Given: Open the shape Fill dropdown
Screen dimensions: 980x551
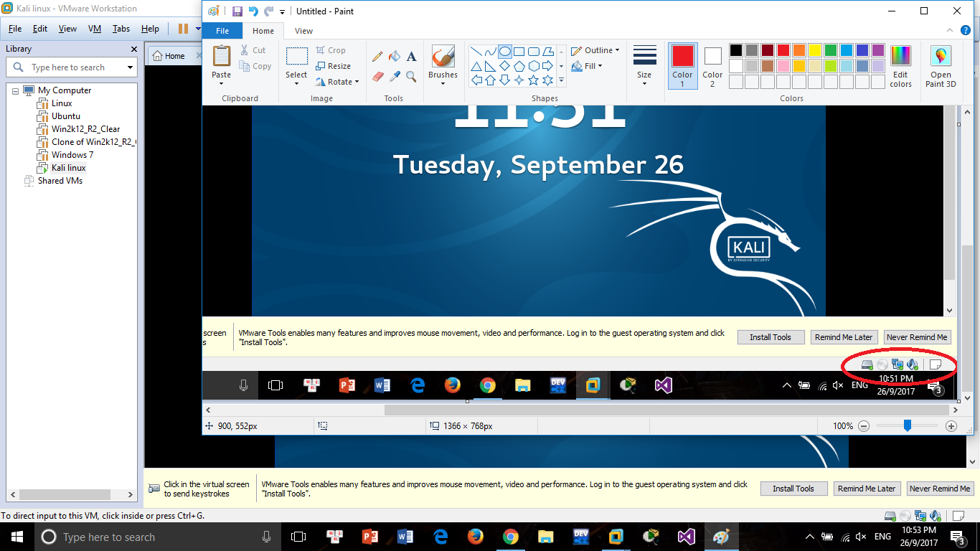Looking at the screenshot, I should [x=587, y=66].
